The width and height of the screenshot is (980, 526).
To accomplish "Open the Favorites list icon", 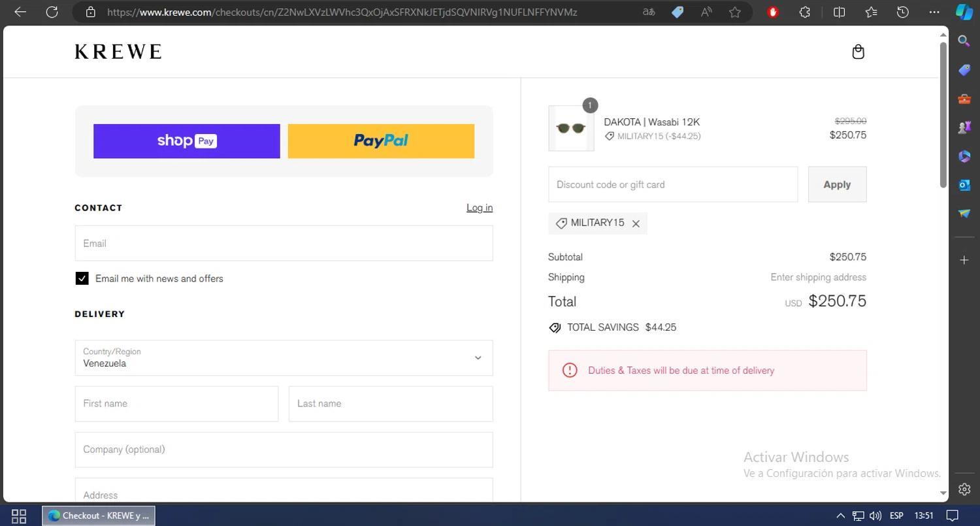I will coord(871,12).
